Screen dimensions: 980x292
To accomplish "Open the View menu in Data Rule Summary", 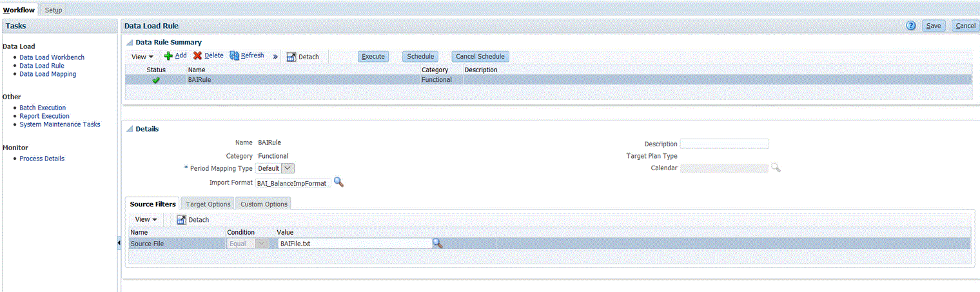I will (x=142, y=57).
